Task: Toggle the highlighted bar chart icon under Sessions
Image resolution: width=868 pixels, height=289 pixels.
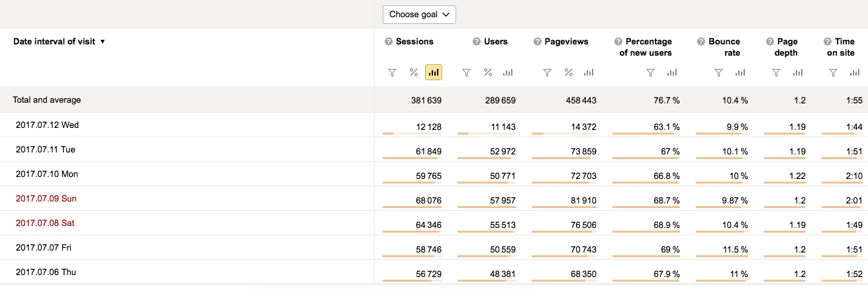Action: coord(434,73)
